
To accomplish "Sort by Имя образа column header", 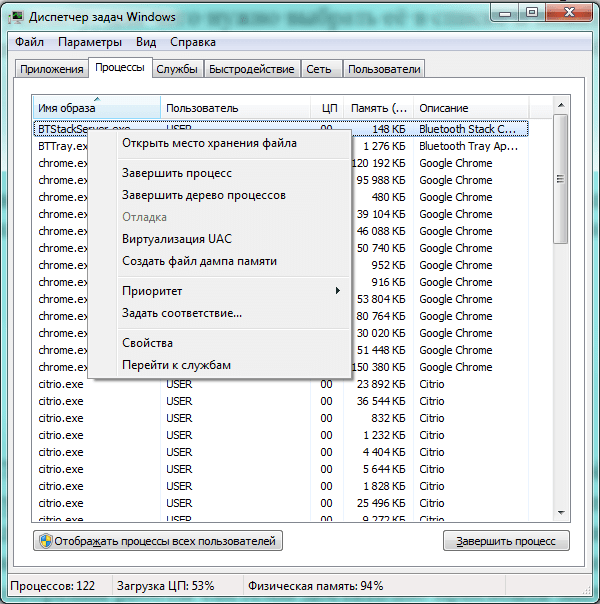I will (97, 107).
